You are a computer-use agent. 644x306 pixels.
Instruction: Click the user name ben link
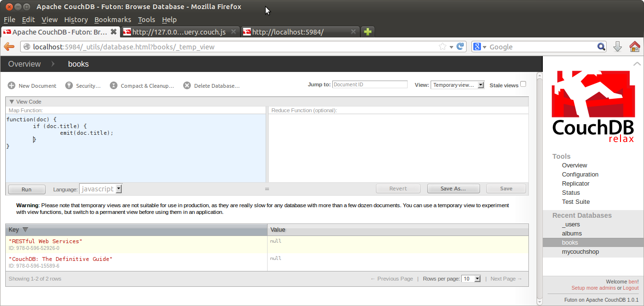pos(633,282)
